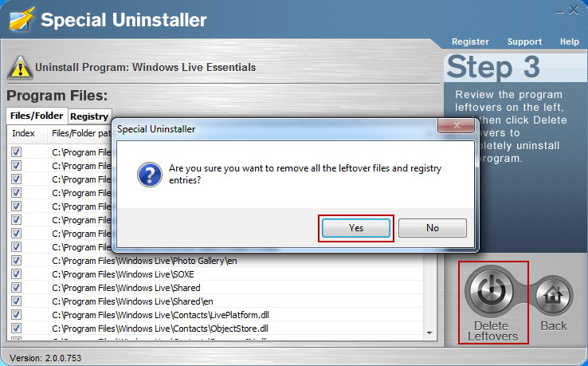
Task: Click the blue question mark dialog icon
Action: pos(150,175)
